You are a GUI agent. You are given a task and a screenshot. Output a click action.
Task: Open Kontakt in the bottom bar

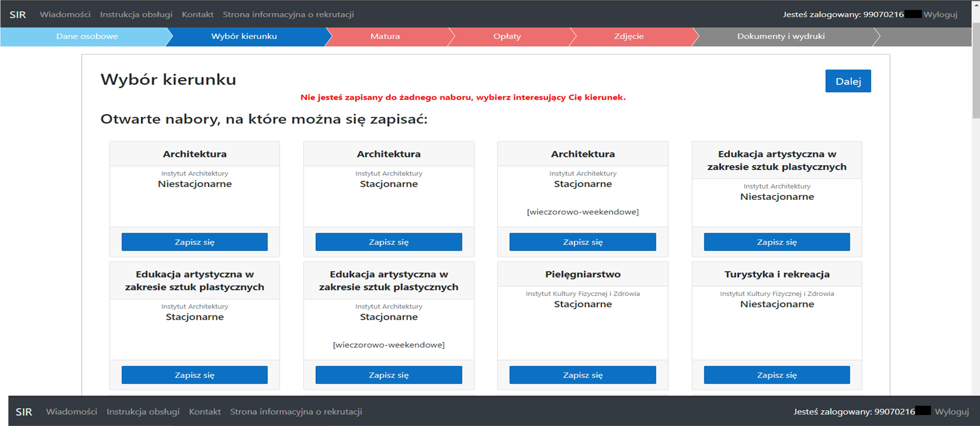[x=205, y=412]
